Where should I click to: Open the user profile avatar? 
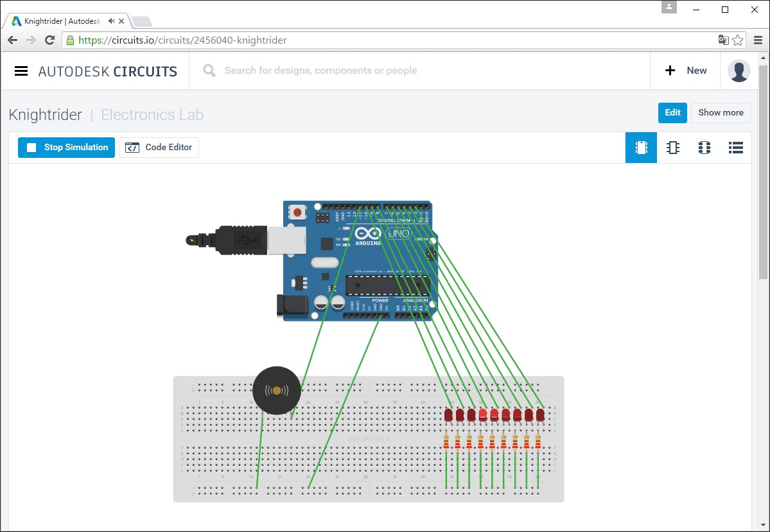tap(739, 71)
